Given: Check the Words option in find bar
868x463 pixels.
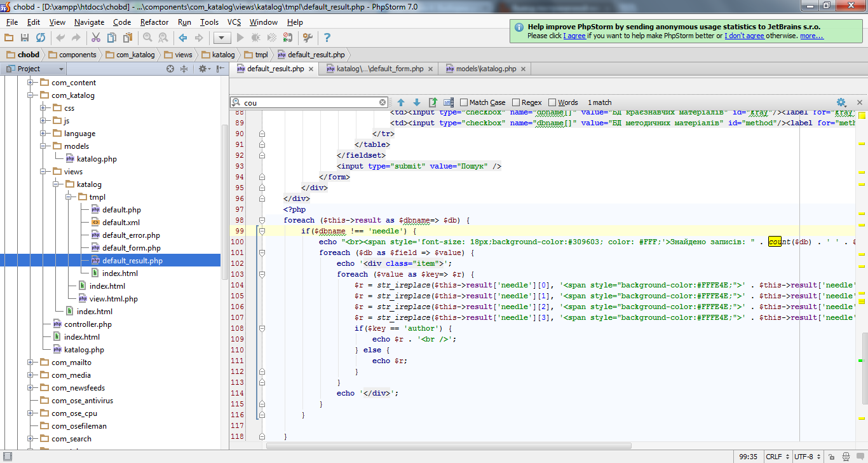Looking at the screenshot, I should [552, 102].
